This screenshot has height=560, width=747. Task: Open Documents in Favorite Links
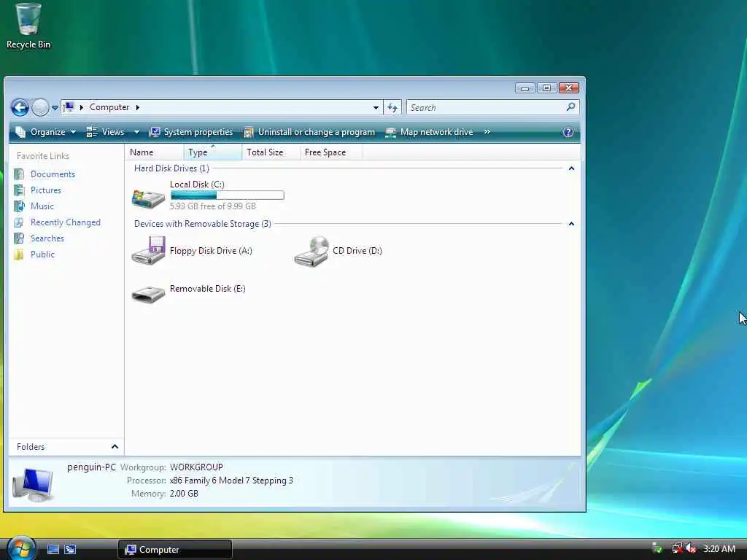click(x=53, y=174)
